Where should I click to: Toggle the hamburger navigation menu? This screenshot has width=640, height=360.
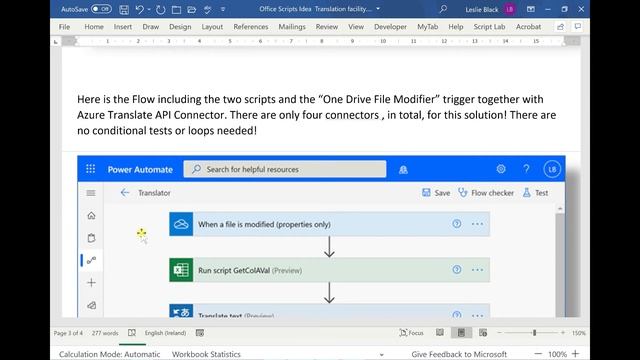(x=91, y=193)
